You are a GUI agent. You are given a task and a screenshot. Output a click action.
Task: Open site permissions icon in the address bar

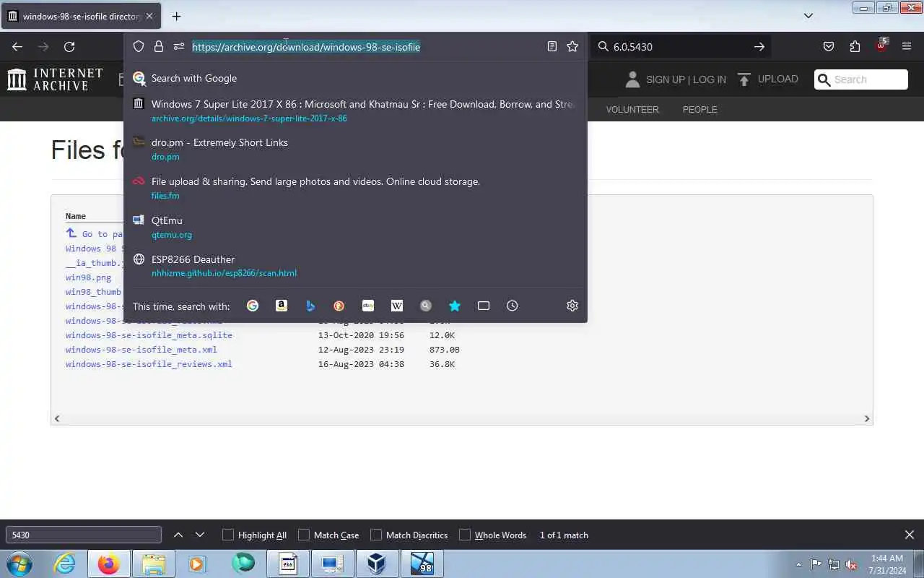pos(179,46)
